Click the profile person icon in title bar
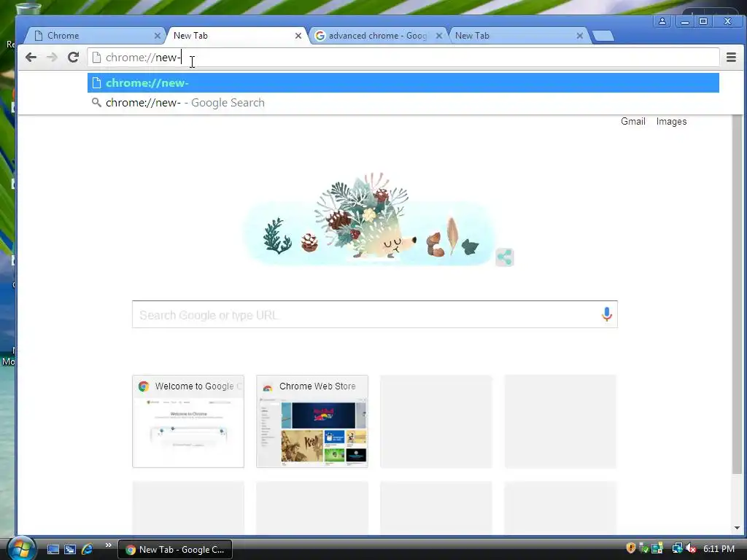747x560 pixels. tap(662, 21)
